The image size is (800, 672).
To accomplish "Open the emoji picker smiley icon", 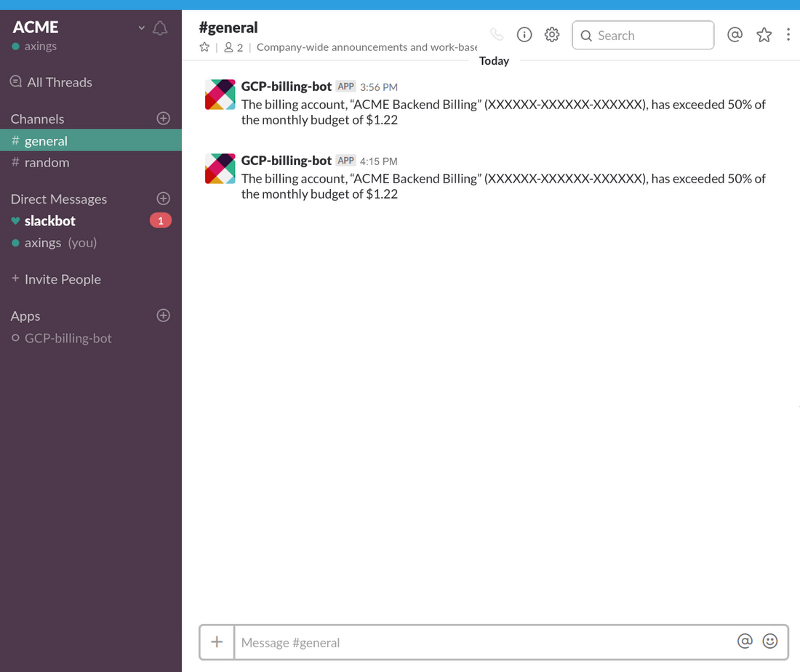I will [770, 641].
